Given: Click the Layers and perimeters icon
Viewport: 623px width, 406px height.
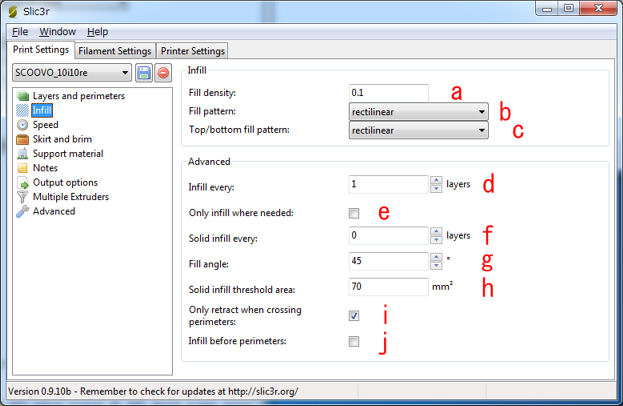Looking at the screenshot, I should (23, 96).
